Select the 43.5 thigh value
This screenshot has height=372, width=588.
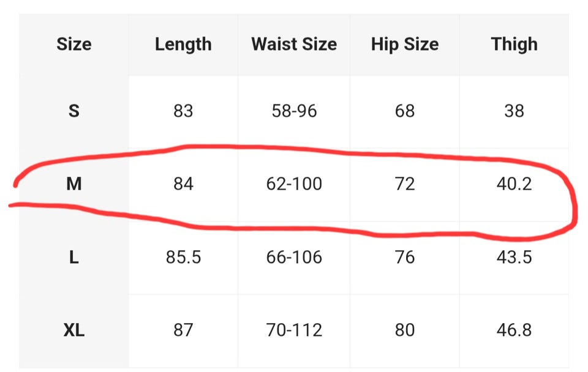514,257
